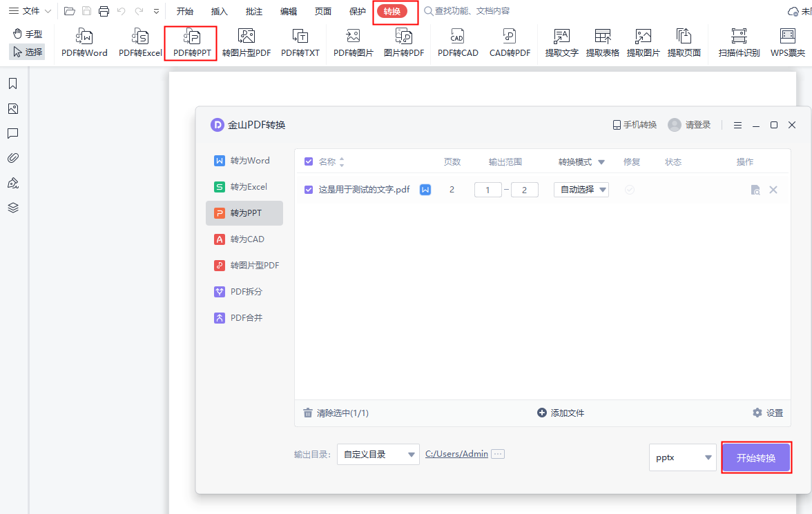
Task: Open the PDF转Excel tool
Action: [139, 43]
